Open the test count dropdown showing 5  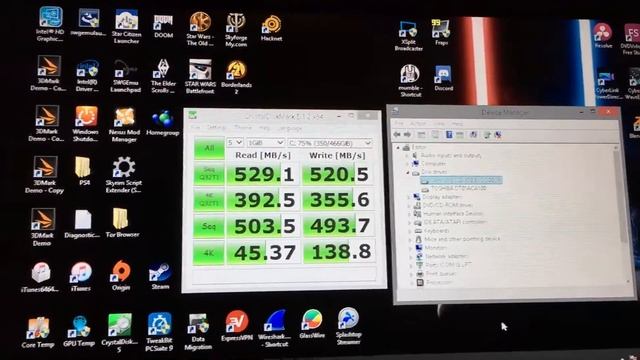[x=235, y=142]
